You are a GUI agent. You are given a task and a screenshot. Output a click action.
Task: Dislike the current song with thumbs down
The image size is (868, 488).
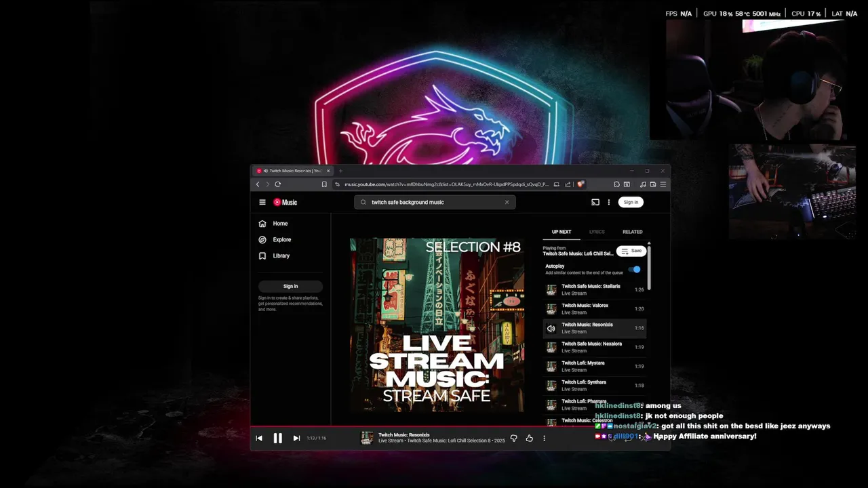pyautogui.click(x=513, y=438)
